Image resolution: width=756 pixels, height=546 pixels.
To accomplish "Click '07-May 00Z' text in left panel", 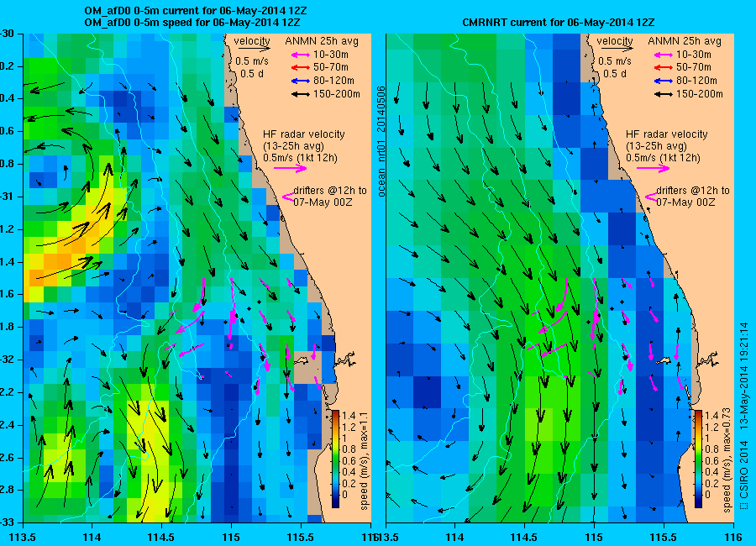I will (x=323, y=202).
